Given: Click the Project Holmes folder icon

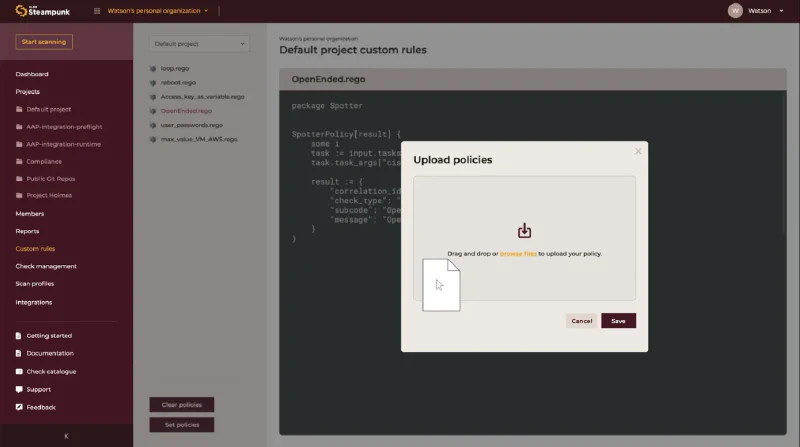Looking at the screenshot, I should pyautogui.click(x=19, y=195).
